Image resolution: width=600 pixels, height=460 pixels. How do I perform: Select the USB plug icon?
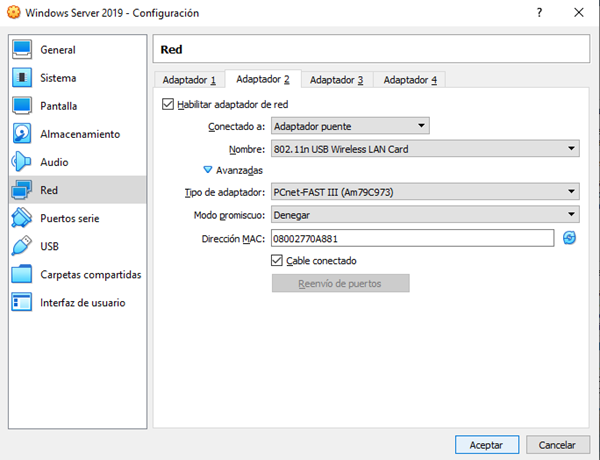pos(22,246)
